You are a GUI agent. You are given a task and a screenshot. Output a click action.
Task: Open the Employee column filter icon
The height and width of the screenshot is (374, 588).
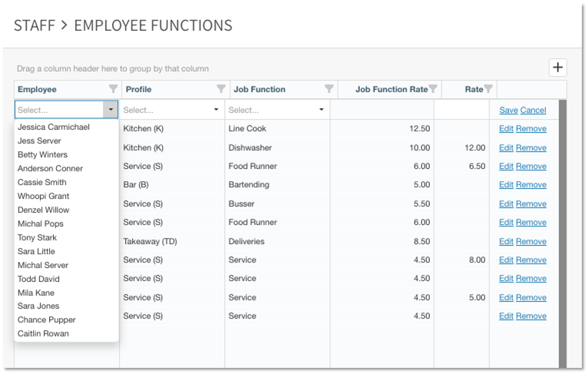click(114, 89)
